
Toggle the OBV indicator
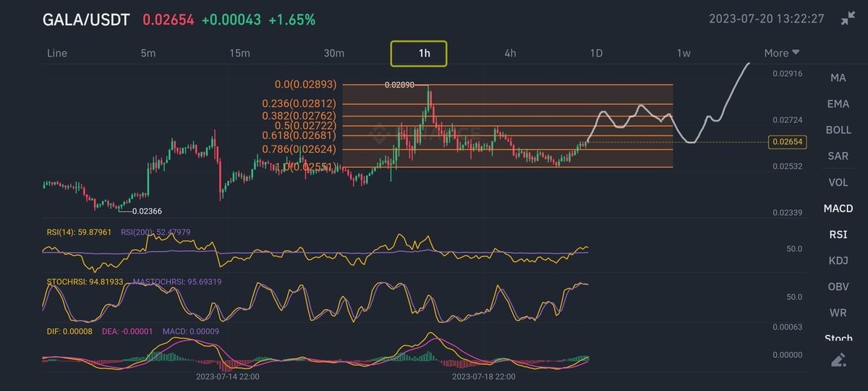pyautogui.click(x=838, y=286)
